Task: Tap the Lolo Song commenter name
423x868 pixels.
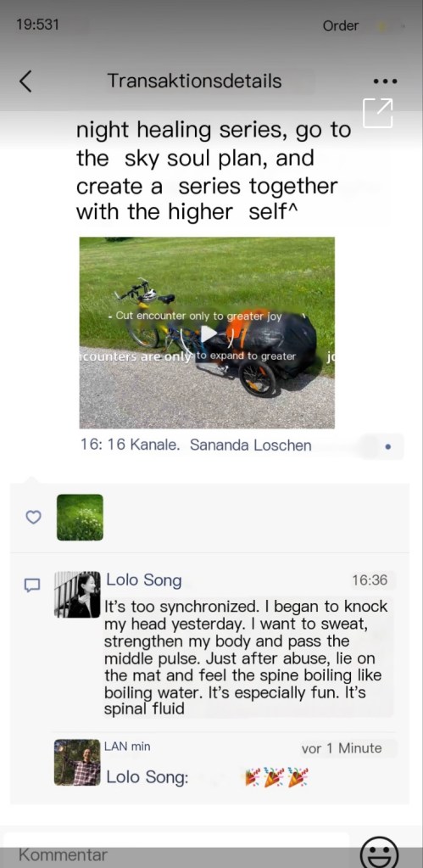Action: point(144,580)
